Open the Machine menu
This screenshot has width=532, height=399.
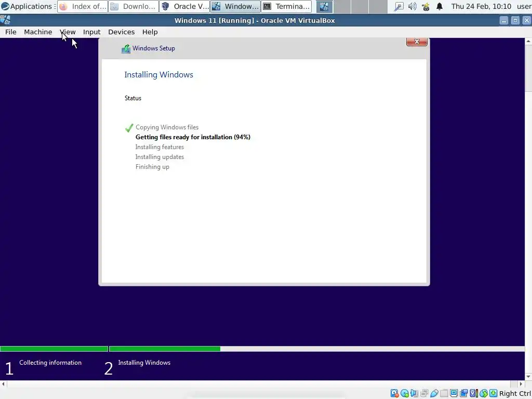(x=38, y=32)
